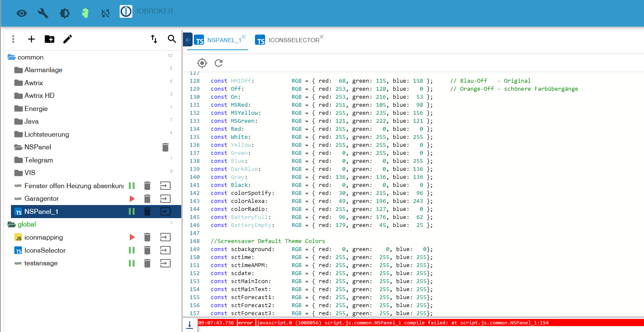The height and width of the screenshot is (332, 644).
Task: Close the NSPANEL_1 tab
Action: [244, 37]
